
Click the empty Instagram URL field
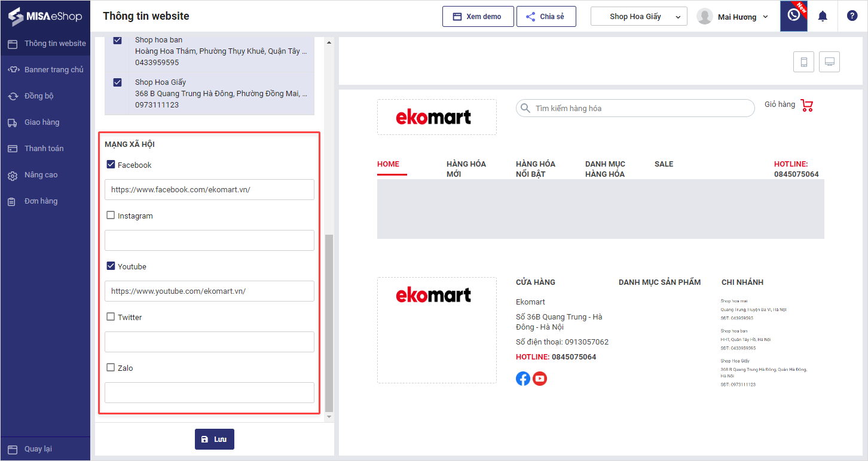point(209,240)
